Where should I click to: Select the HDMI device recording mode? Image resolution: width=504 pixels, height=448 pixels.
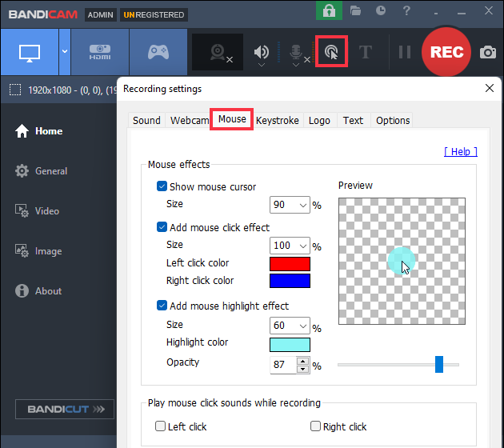pyautogui.click(x=100, y=52)
